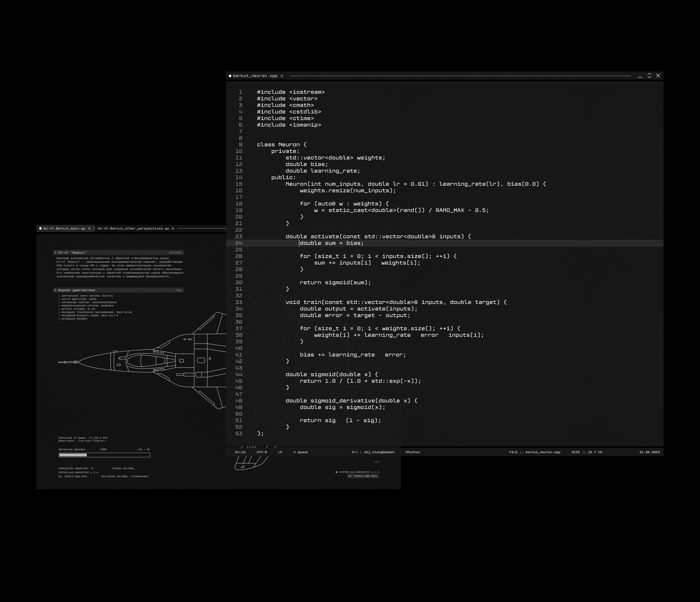Click the CPython indicator in status bar
Viewport: 700px width, 602px height.
[413, 452]
